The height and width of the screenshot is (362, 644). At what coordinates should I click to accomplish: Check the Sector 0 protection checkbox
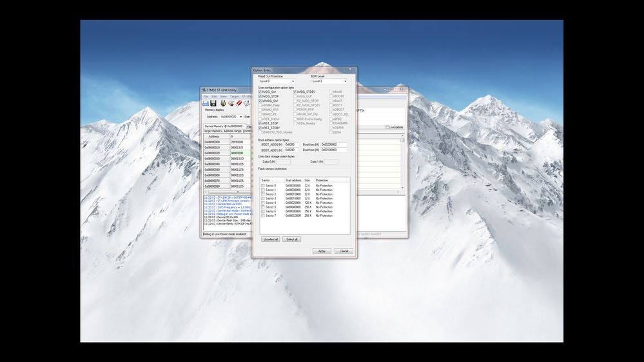tap(263, 186)
